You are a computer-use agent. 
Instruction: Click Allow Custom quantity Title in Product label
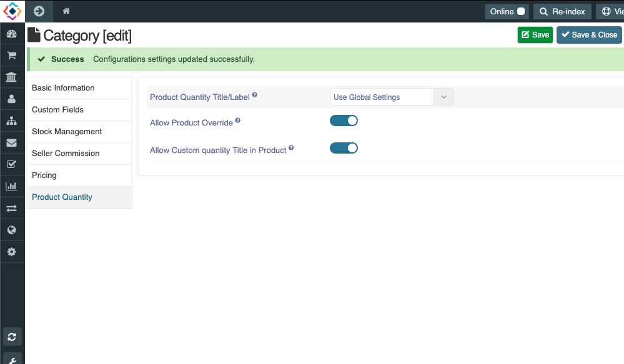click(218, 150)
